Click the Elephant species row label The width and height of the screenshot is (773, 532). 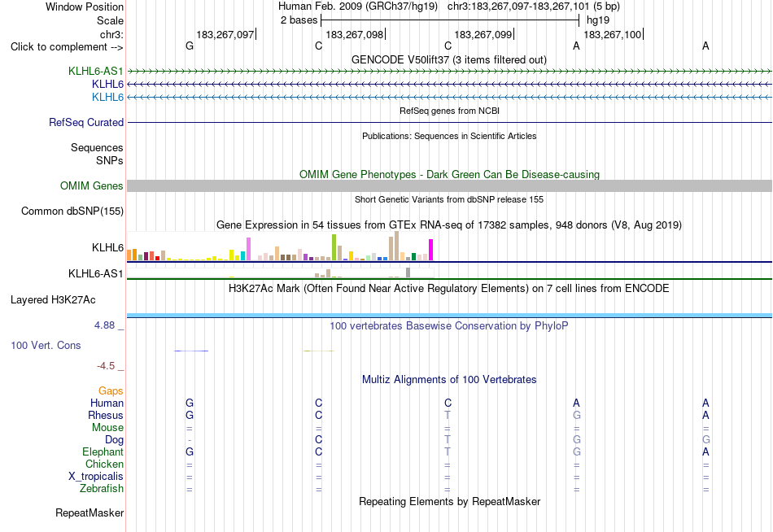click(x=103, y=452)
